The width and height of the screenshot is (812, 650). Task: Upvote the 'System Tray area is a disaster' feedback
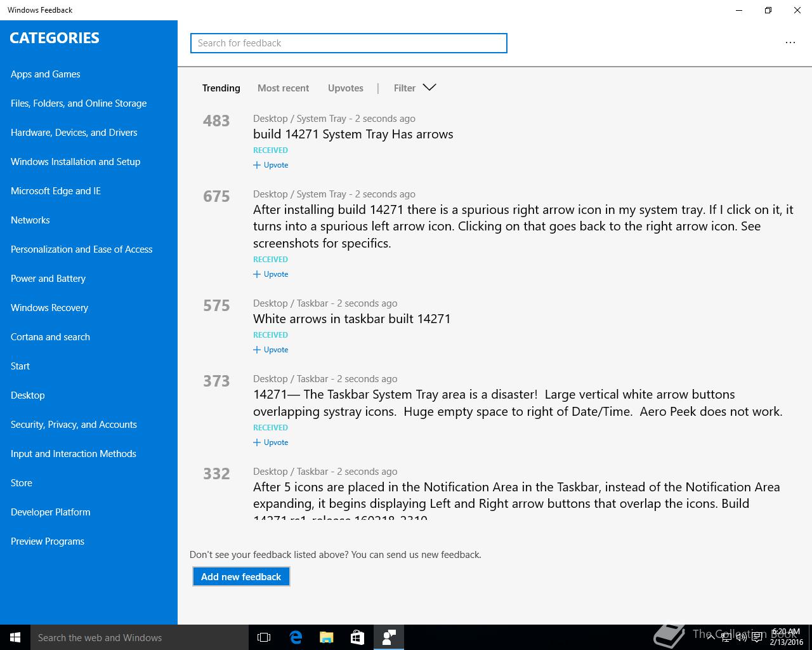tap(271, 442)
